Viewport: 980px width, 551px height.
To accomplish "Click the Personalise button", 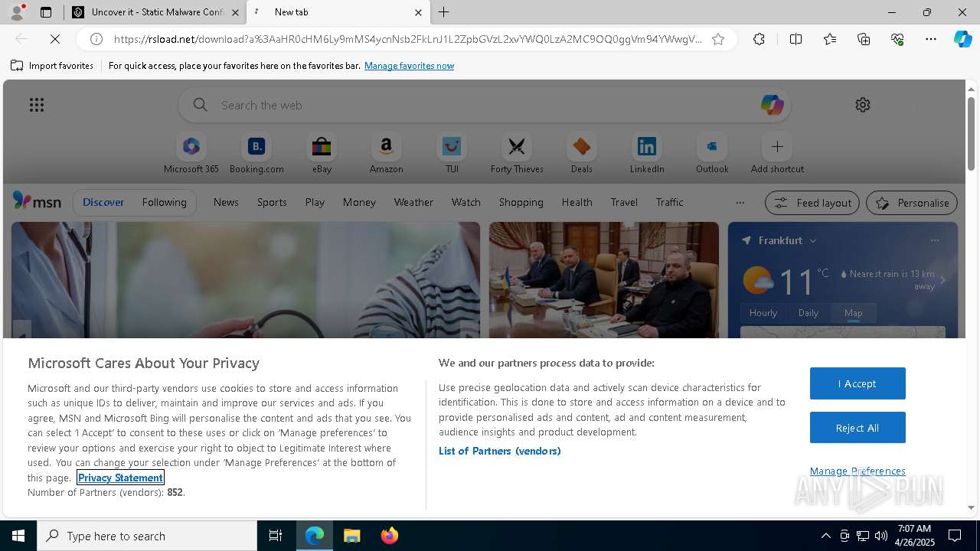I will coord(912,203).
